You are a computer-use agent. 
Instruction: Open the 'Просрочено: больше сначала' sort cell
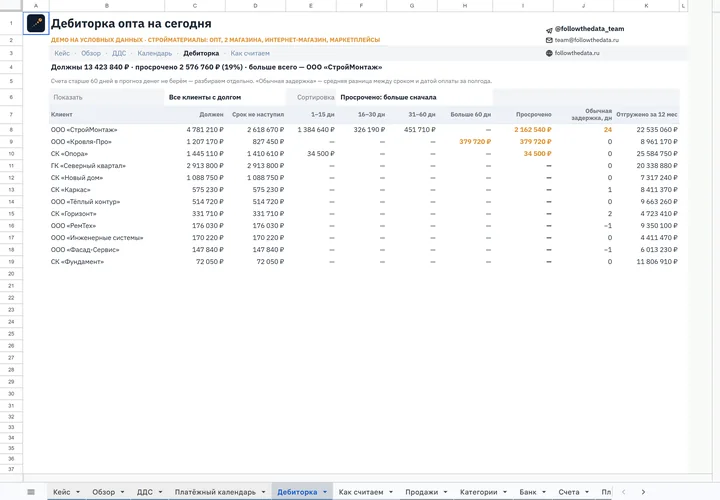(414, 97)
